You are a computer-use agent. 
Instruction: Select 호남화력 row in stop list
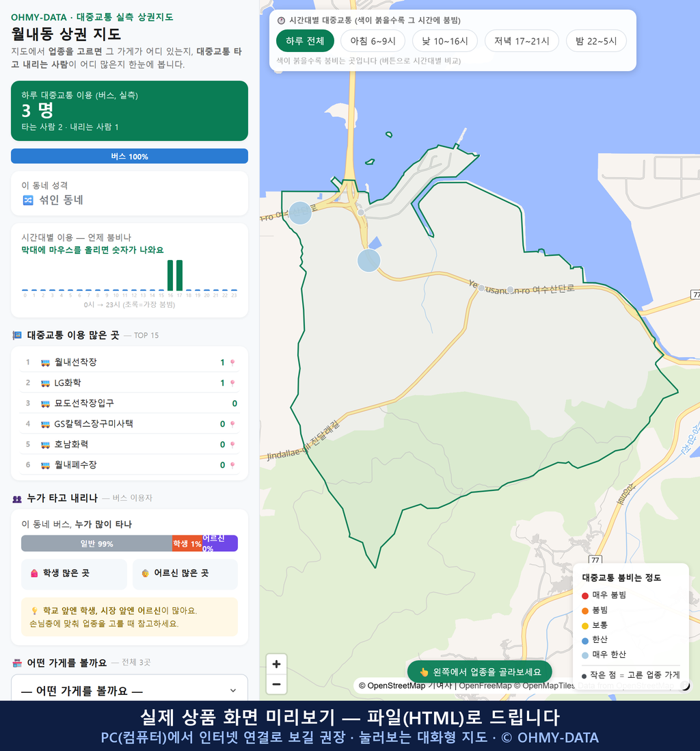click(x=129, y=445)
